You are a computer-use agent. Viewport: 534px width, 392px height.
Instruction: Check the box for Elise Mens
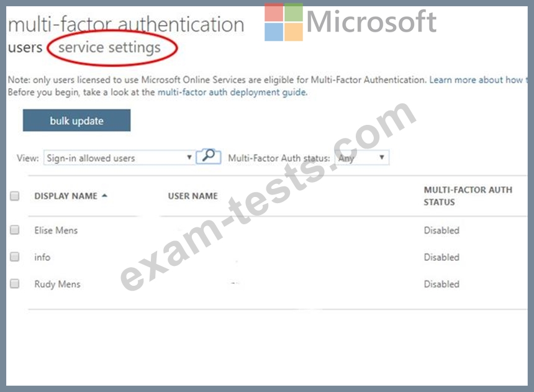point(15,230)
